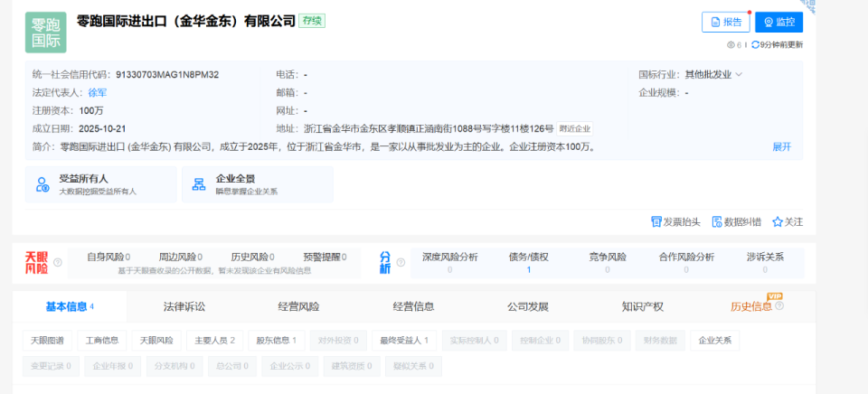Click the refresh icon next to 9分钟前更新

click(x=755, y=45)
